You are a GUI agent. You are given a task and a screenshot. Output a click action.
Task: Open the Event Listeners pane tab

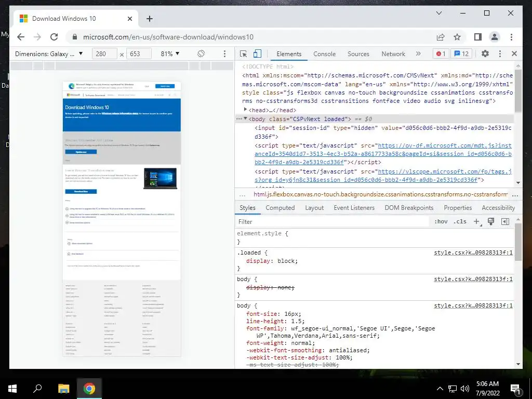pyautogui.click(x=354, y=208)
